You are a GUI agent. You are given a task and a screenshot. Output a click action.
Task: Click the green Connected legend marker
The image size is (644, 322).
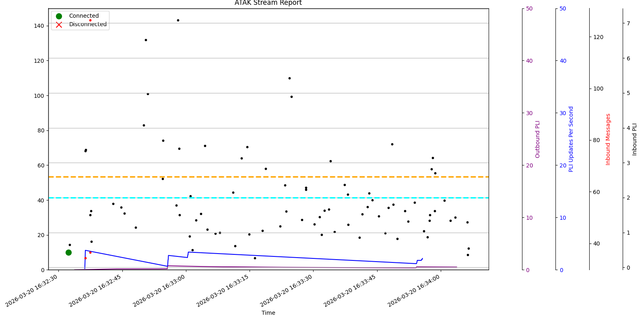(59, 16)
